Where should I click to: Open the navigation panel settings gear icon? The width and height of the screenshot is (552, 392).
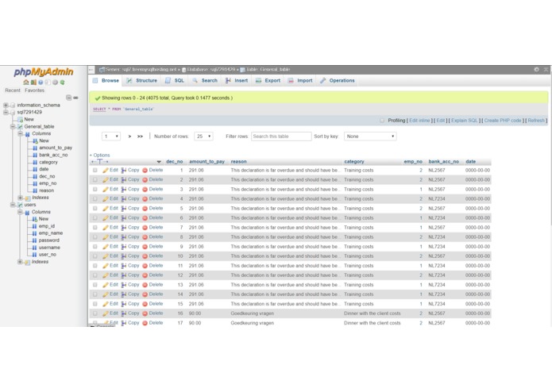tap(55, 83)
